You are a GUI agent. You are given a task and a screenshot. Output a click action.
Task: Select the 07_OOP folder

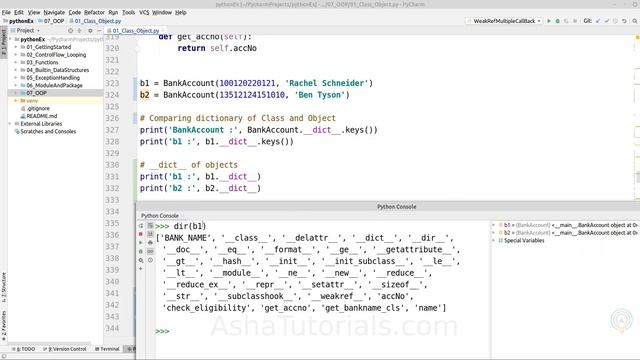click(x=36, y=93)
